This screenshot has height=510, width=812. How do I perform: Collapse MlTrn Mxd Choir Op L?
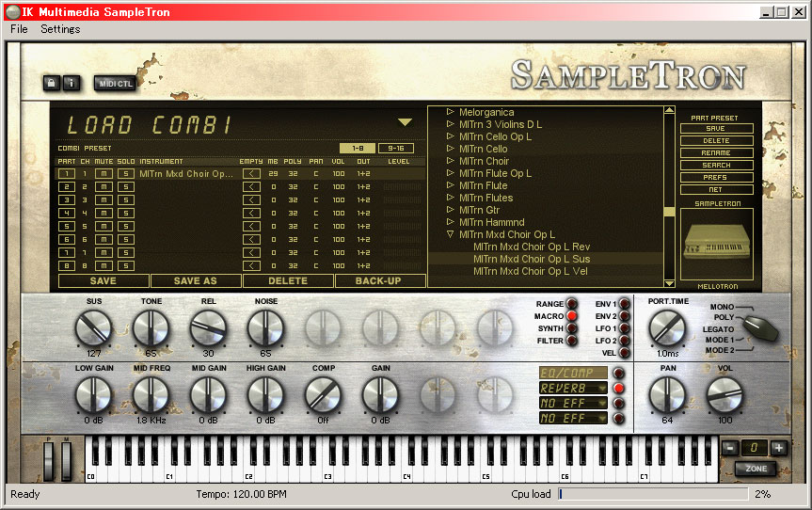[450, 234]
